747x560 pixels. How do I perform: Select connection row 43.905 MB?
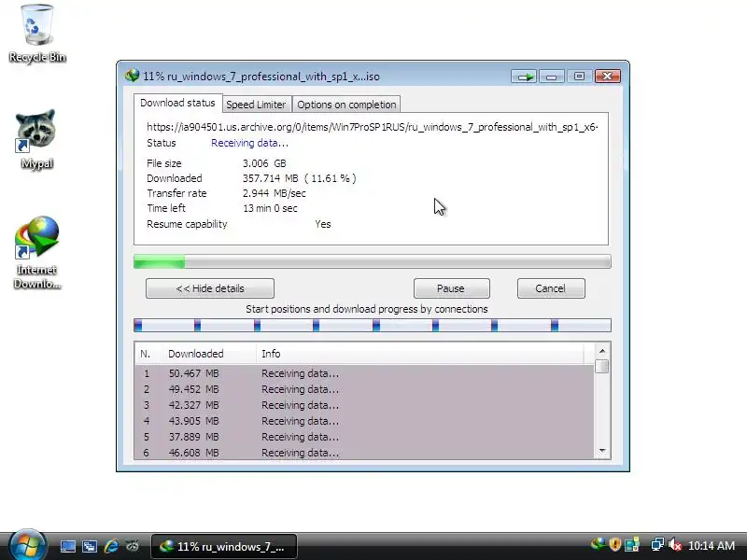pyautogui.click(x=364, y=421)
